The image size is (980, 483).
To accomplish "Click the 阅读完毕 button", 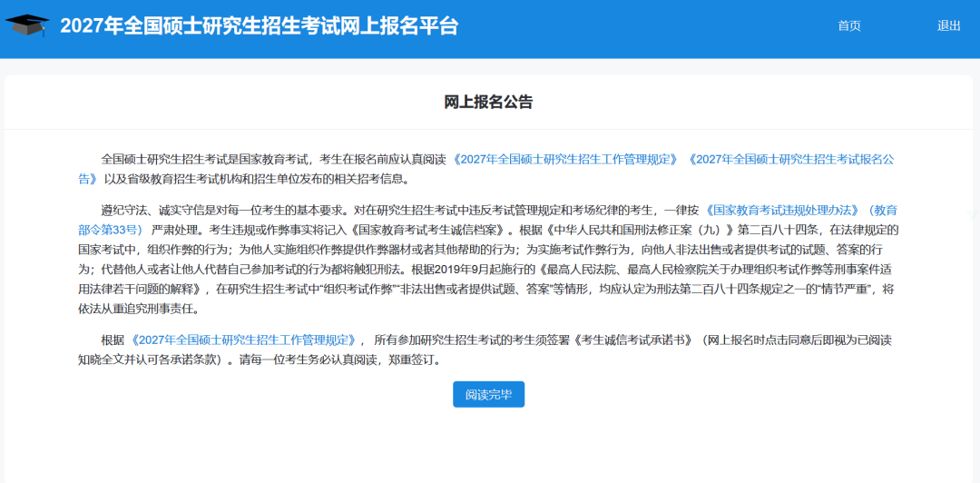I will coord(489,394).
